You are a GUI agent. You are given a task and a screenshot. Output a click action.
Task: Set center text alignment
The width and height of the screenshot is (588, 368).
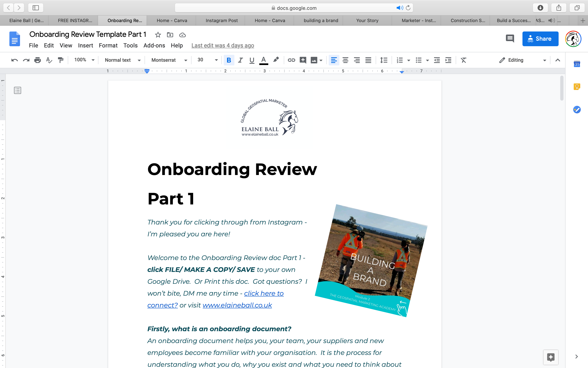[x=345, y=60]
